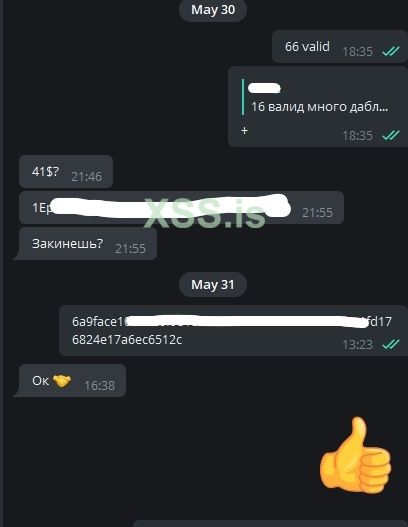Click the redacted address message starting with 1Ep

(181, 208)
